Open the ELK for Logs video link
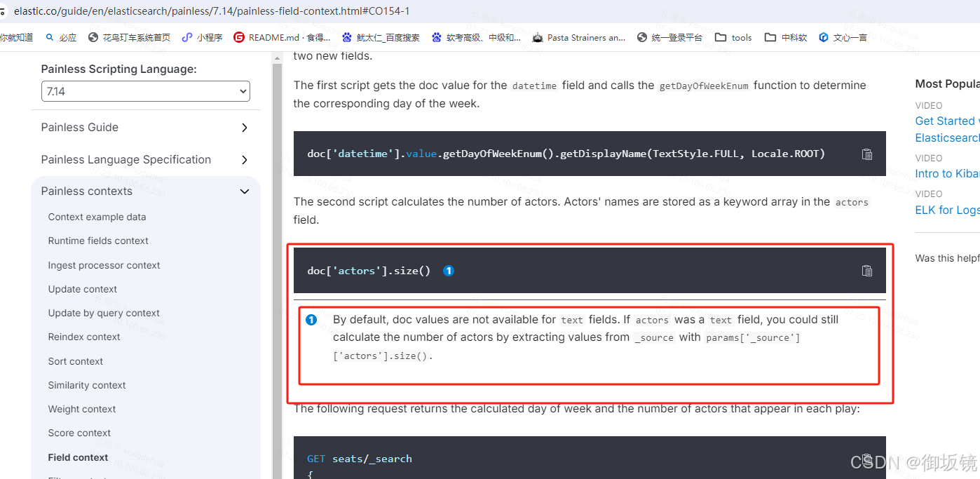This screenshot has width=980, height=479. 947,210
